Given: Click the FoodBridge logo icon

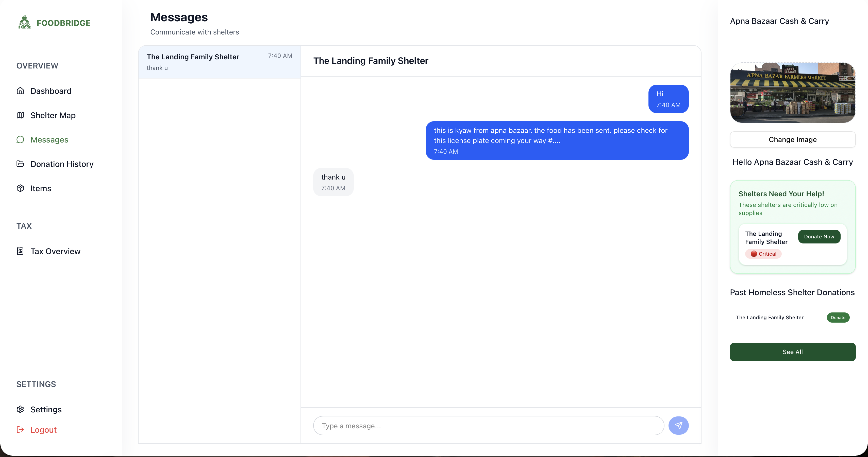Looking at the screenshot, I should 24,22.
